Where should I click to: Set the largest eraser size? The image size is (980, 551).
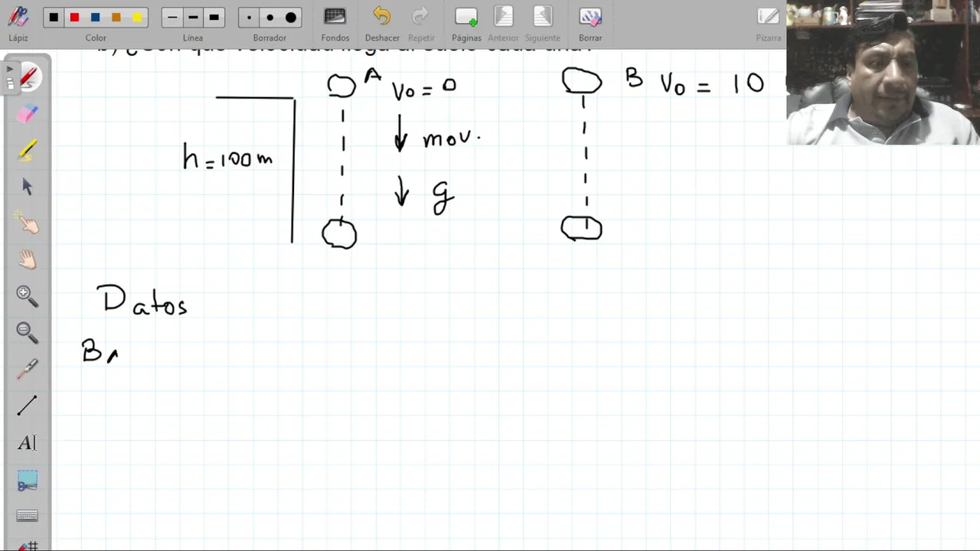[291, 18]
